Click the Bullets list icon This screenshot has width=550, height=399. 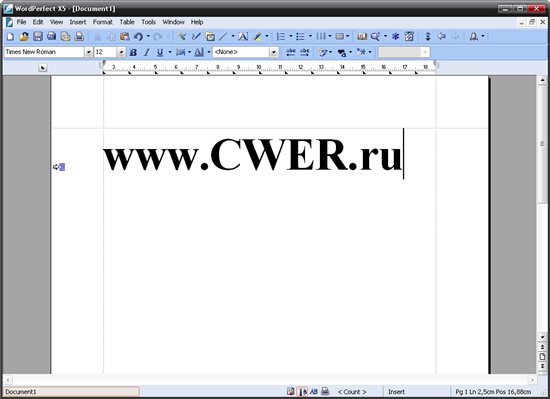coord(300,36)
